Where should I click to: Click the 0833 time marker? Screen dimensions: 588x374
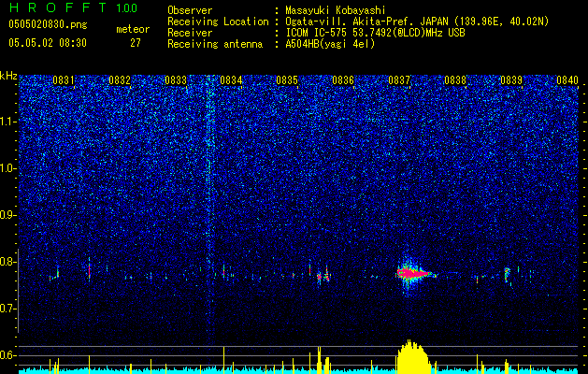(x=176, y=80)
